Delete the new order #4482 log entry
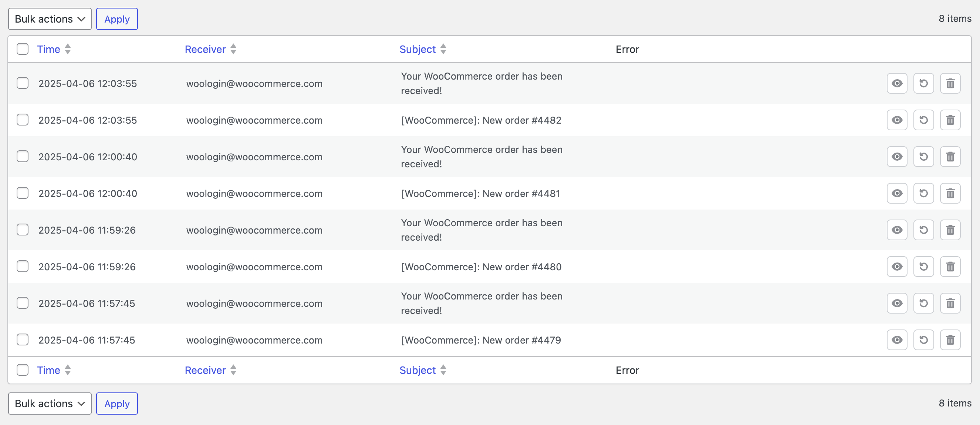This screenshot has width=980, height=425. (x=950, y=120)
